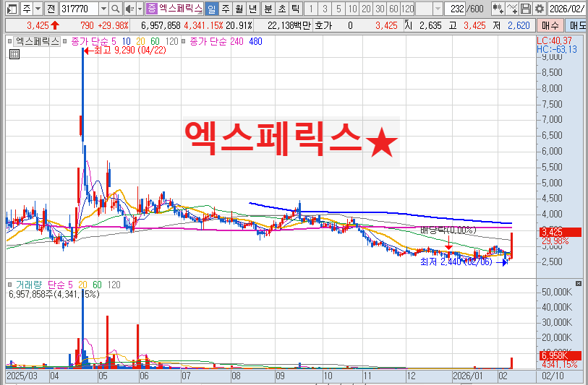This screenshot has height=385, width=588.
Task: Click the square before 종가 단순 240 legend
Action: coord(184,41)
